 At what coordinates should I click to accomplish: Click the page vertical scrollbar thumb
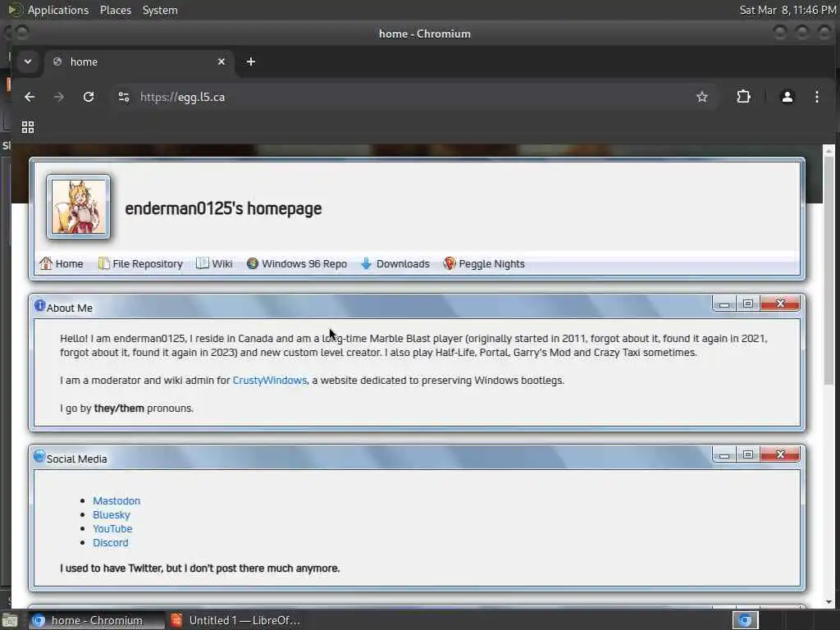829,271
